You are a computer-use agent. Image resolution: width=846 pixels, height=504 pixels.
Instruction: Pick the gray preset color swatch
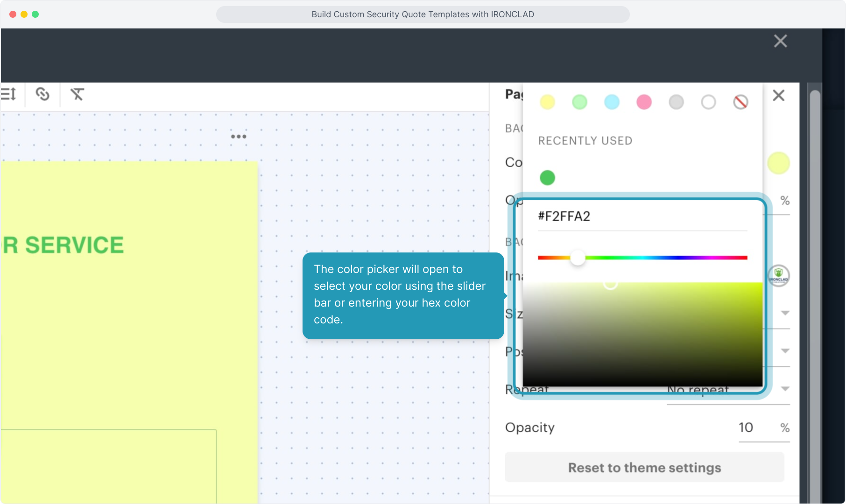coord(676,102)
